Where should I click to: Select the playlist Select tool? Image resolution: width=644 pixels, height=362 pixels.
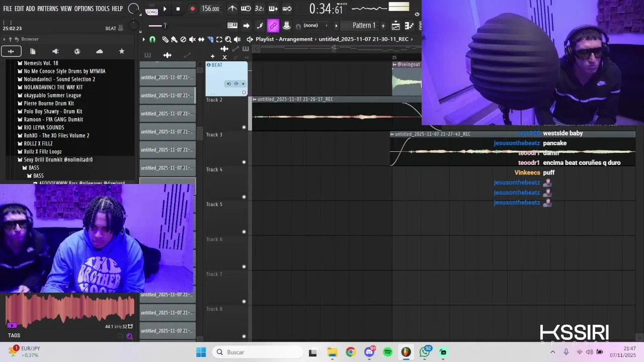coord(219,39)
